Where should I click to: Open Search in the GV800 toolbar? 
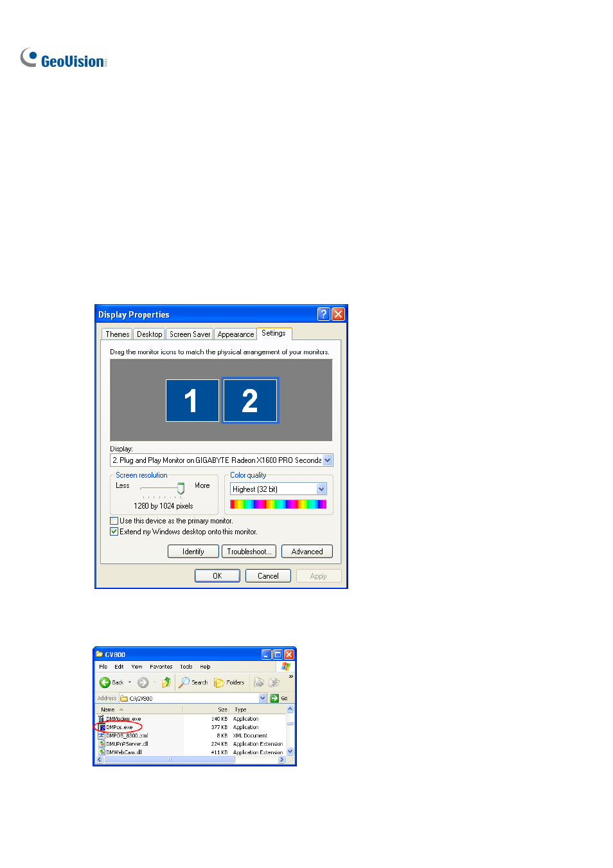(193, 682)
